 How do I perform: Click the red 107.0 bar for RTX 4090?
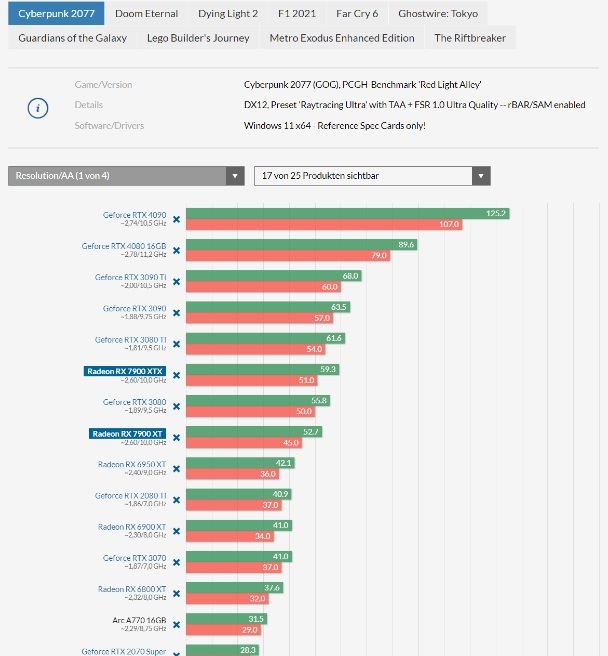click(x=324, y=224)
